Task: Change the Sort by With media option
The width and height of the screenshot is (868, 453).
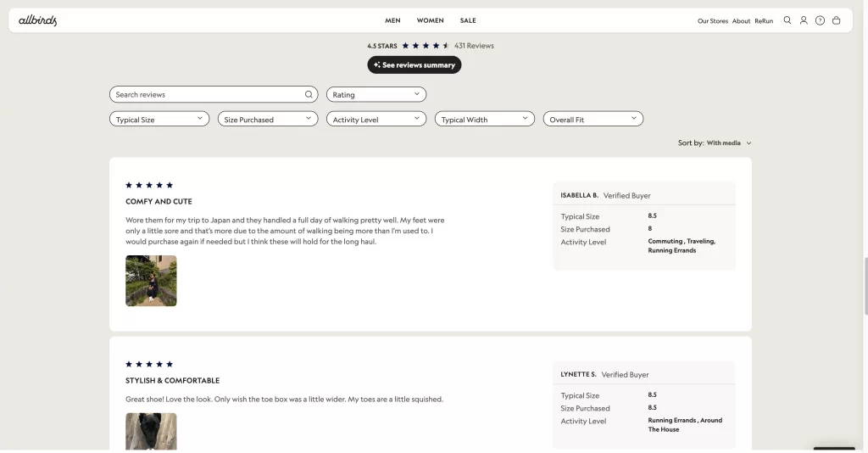Action: click(x=729, y=143)
